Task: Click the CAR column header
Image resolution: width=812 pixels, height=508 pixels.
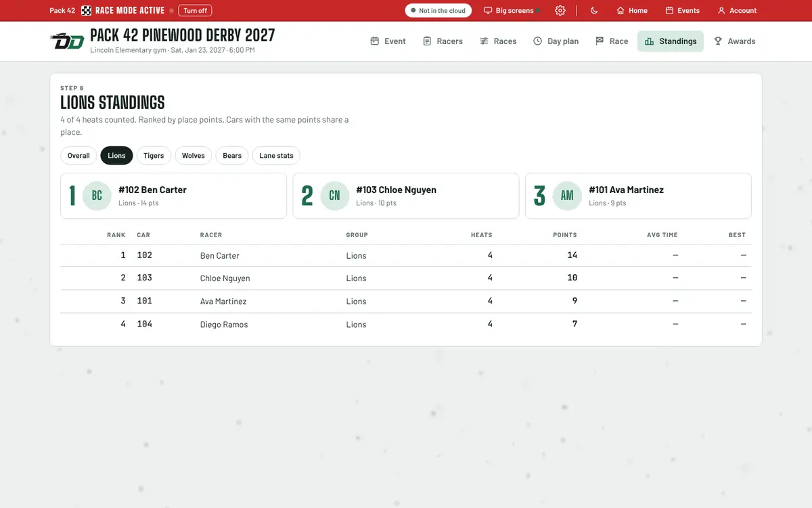Action: click(143, 235)
